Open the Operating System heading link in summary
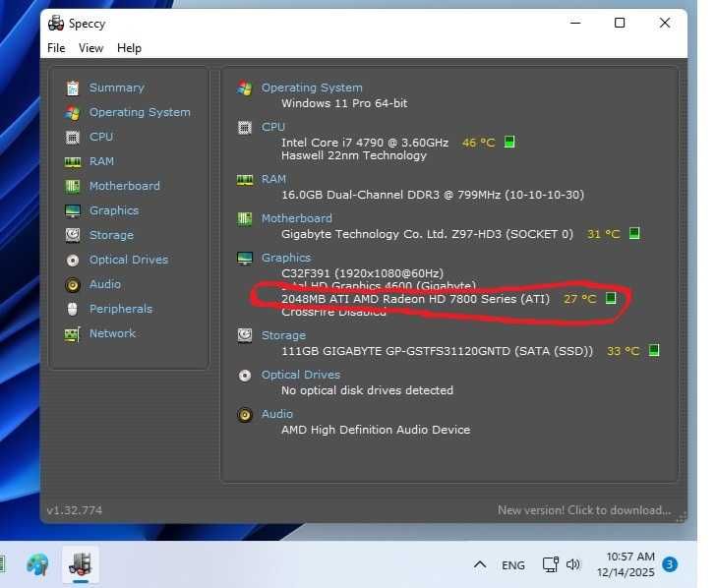The width and height of the screenshot is (716, 588). tap(312, 88)
